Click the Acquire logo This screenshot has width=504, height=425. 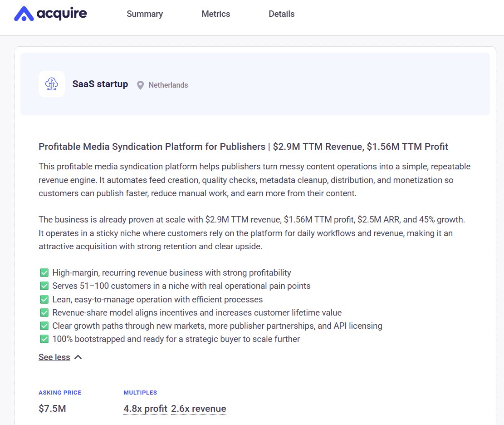pyautogui.click(x=50, y=14)
